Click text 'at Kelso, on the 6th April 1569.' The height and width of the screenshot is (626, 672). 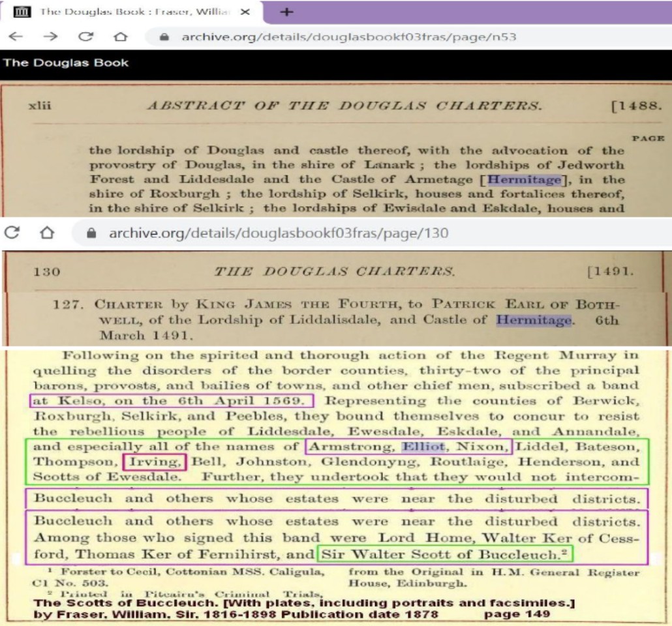point(169,401)
